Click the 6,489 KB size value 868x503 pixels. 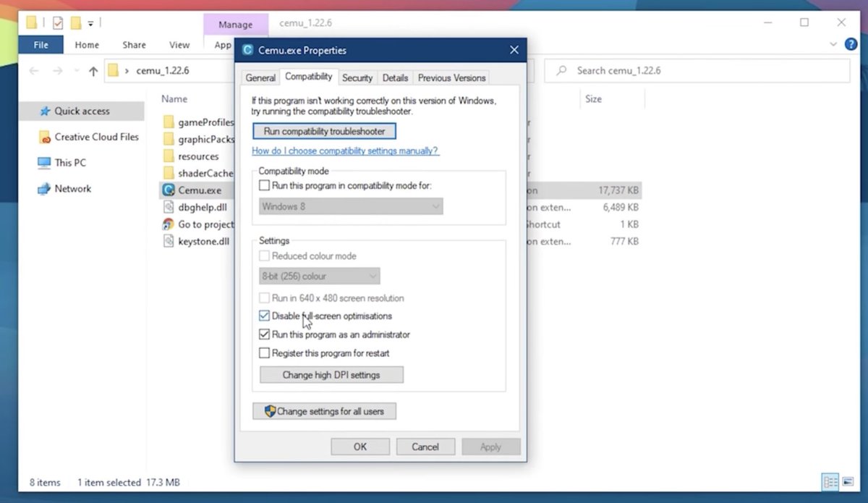[x=621, y=207]
